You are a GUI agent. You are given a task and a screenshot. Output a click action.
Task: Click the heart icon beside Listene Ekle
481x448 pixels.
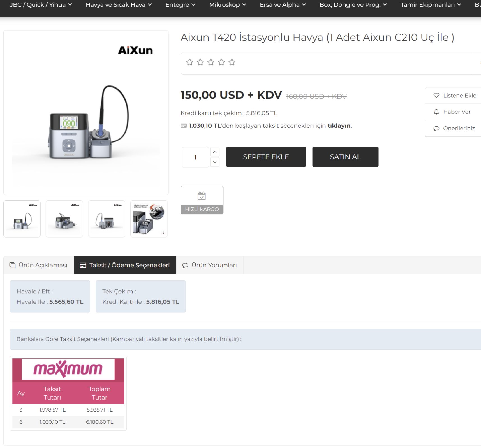436,96
